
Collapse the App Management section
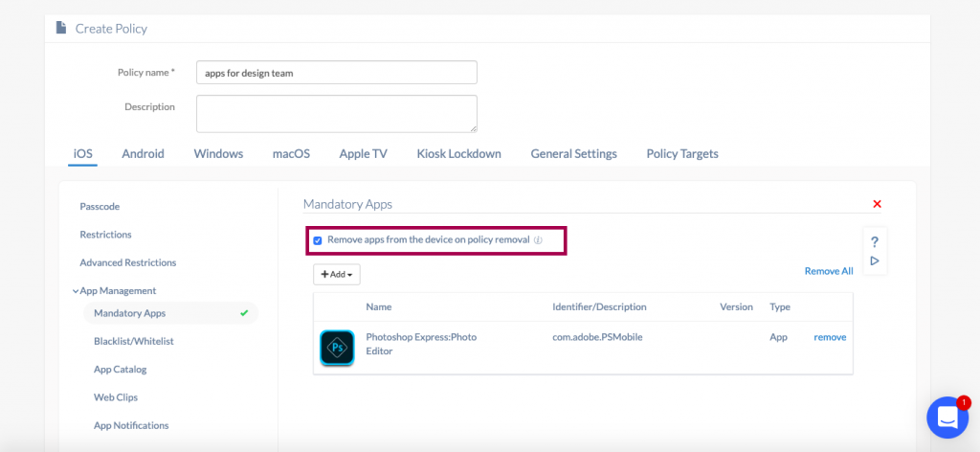pos(115,291)
